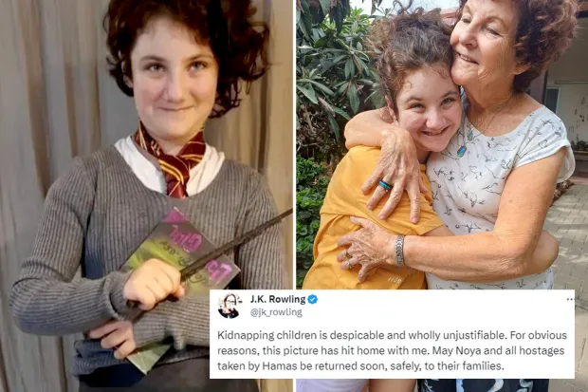The height and width of the screenshot is (392, 588).
Task: Open the J.K. Rowling profile avatar
Action: click(229, 306)
